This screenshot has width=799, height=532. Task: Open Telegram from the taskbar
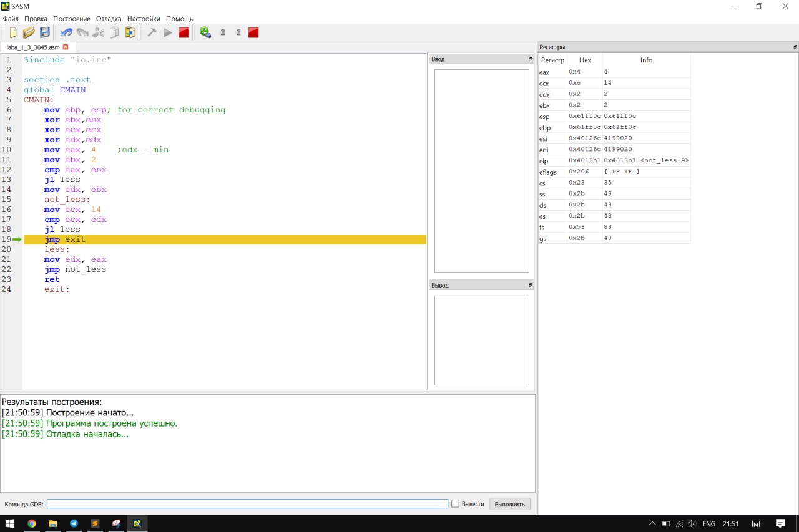click(x=74, y=523)
